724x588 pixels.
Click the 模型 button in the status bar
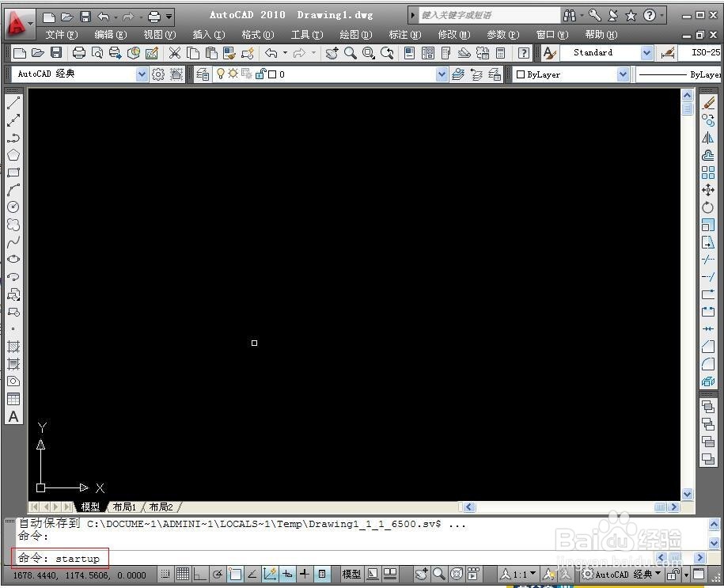[x=351, y=574]
